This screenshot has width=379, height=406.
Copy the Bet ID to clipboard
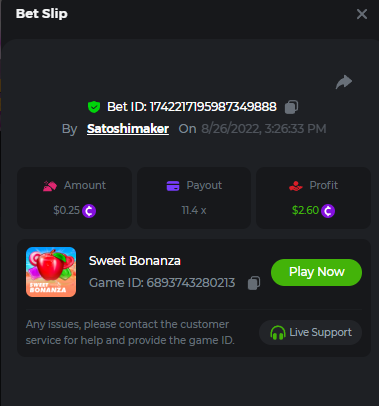coord(291,107)
